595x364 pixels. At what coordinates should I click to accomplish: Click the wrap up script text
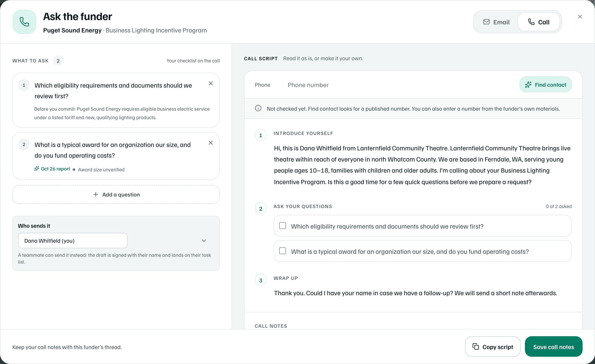(x=416, y=293)
